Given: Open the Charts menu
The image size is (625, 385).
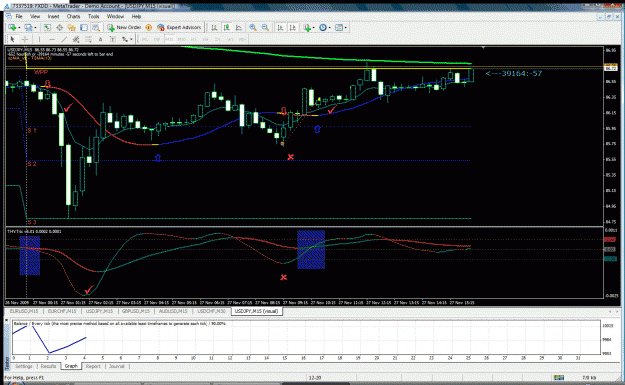Looking at the screenshot, I should (73, 16).
